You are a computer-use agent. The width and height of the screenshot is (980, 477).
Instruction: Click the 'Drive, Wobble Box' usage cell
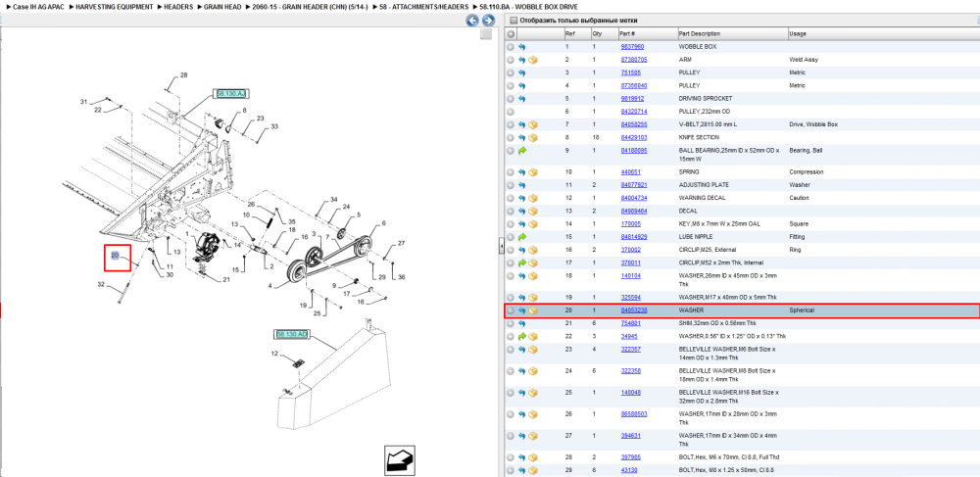(x=813, y=124)
